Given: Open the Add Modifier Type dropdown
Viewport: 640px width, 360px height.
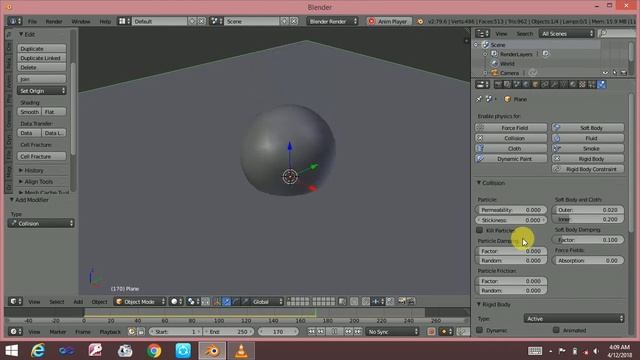Looking at the screenshot, I should (41, 223).
